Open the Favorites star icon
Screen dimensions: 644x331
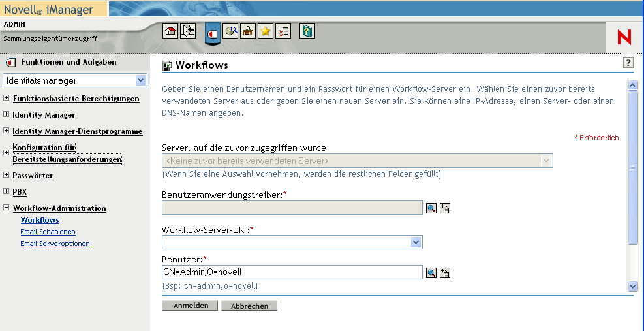click(x=266, y=31)
